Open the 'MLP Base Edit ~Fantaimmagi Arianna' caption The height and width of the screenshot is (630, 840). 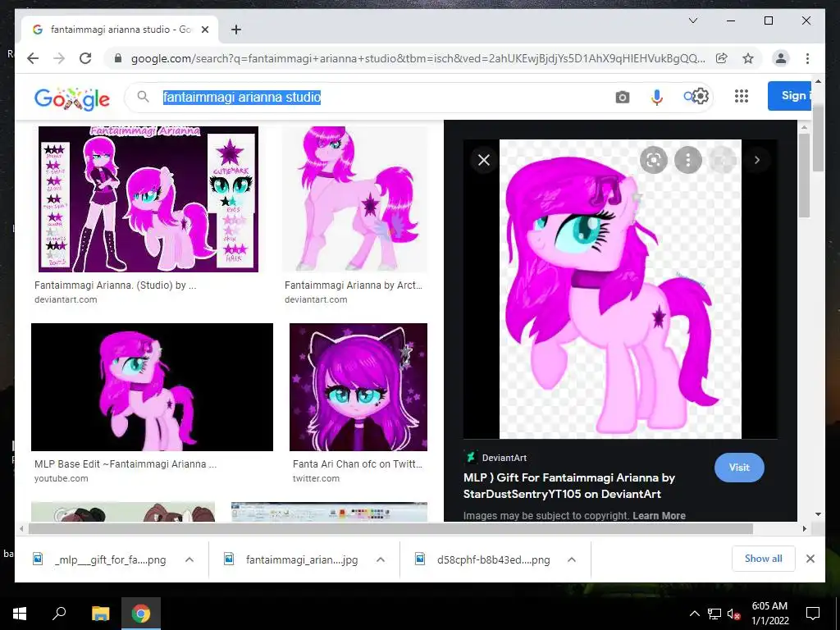[126, 464]
